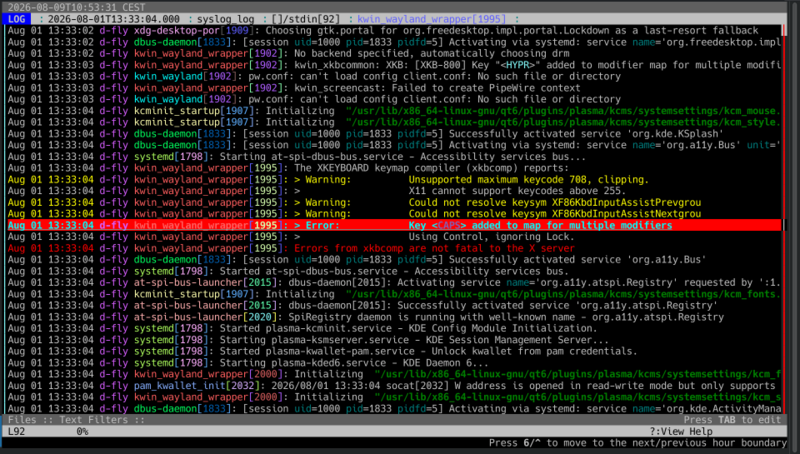Select the 'No backend specified, automatically choosing drm' line
800x454 pixels.
(x=394, y=54)
